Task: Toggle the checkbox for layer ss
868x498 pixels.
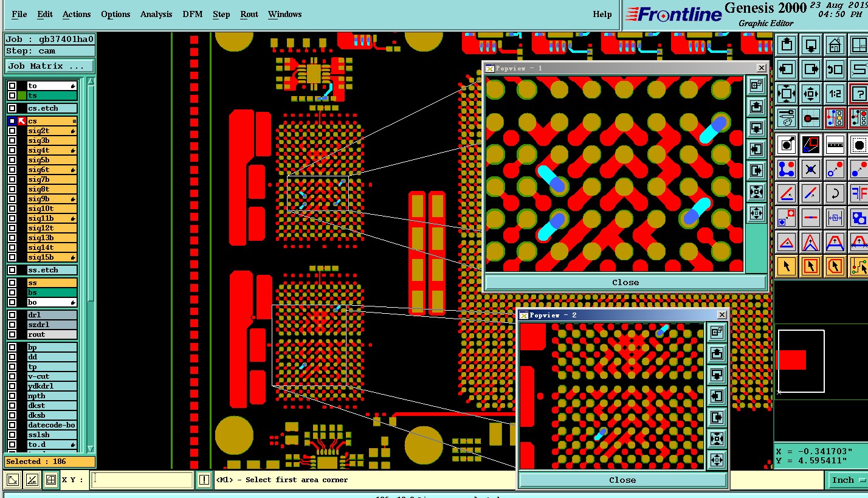Action: 12,283
